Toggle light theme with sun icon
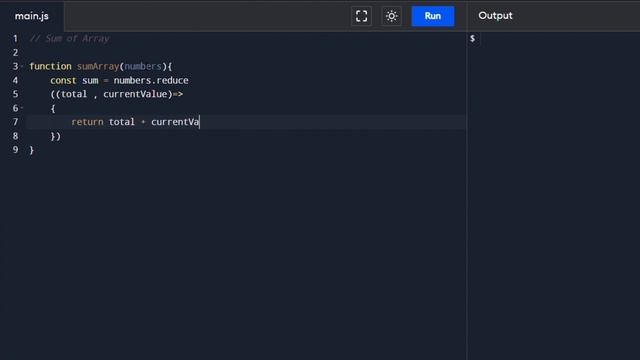This screenshot has height=360, width=640. pos(391,16)
